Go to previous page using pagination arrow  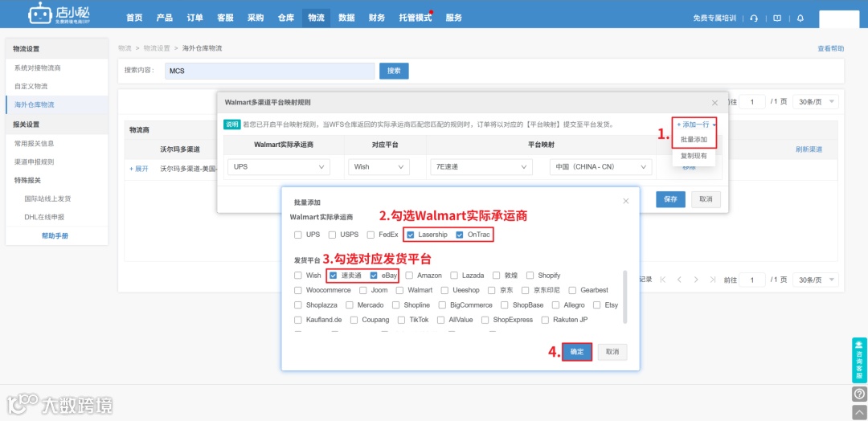(x=679, y=280)
